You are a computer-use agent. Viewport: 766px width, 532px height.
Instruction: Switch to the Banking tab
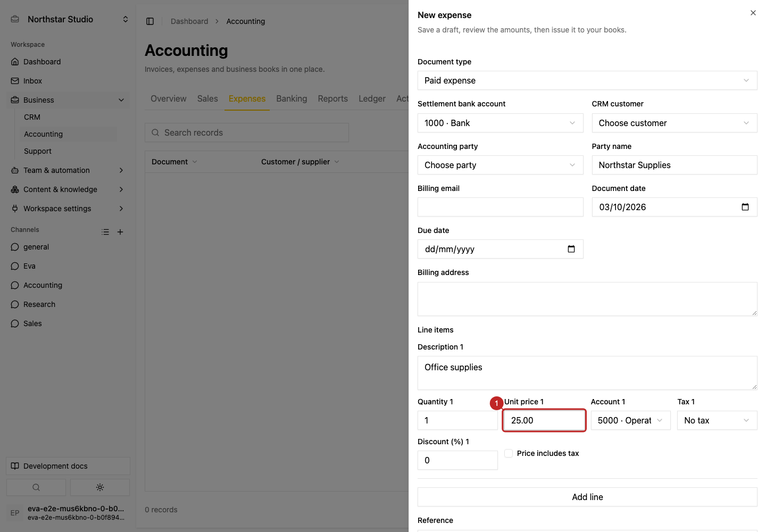(292, 99)
